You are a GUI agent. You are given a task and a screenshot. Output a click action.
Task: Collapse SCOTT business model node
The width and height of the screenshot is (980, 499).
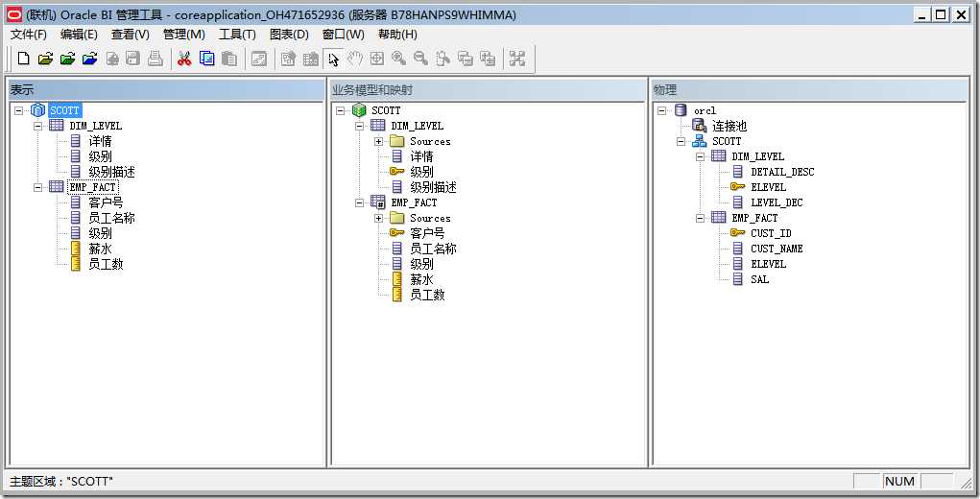pyautogui.click(x=340, y=110)
